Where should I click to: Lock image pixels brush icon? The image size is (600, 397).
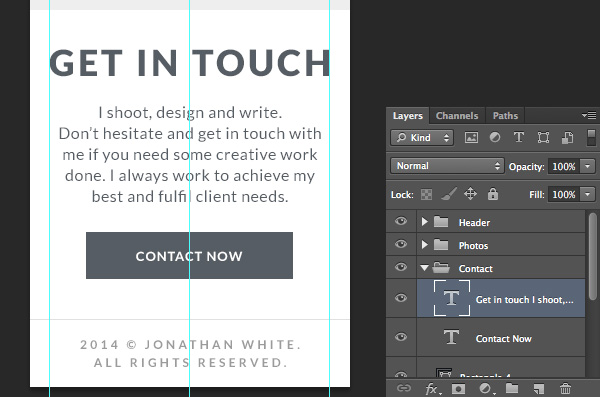[449, 194]
